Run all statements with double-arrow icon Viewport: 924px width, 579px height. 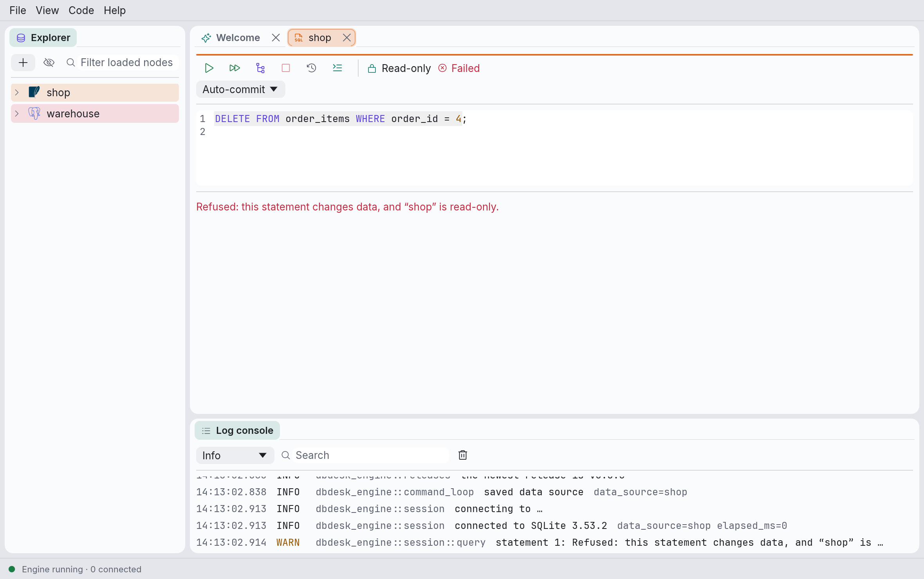(235, 68)
